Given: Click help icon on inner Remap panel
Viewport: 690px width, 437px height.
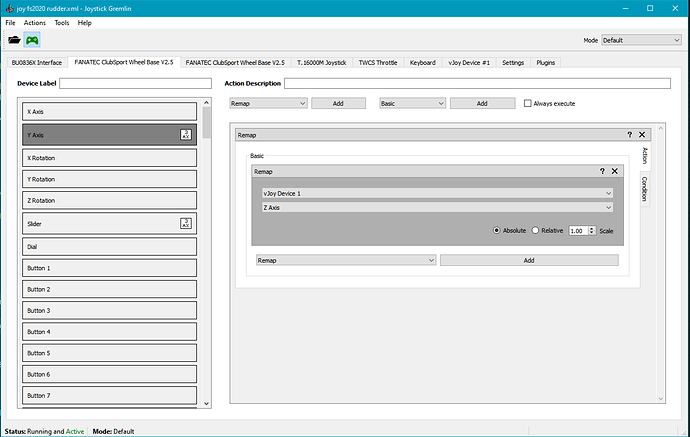Looking at the screenshot, I should pos(602,171).
